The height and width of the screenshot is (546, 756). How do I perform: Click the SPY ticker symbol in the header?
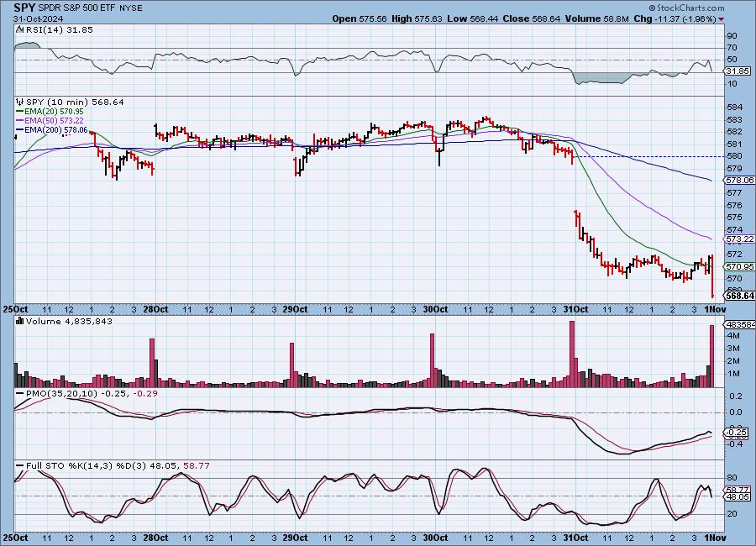24,8
